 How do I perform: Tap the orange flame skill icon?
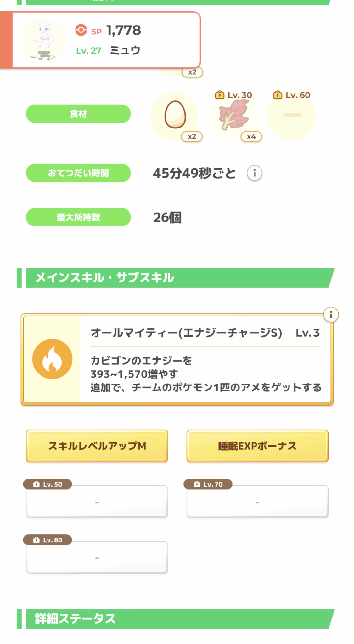[52, 359]
